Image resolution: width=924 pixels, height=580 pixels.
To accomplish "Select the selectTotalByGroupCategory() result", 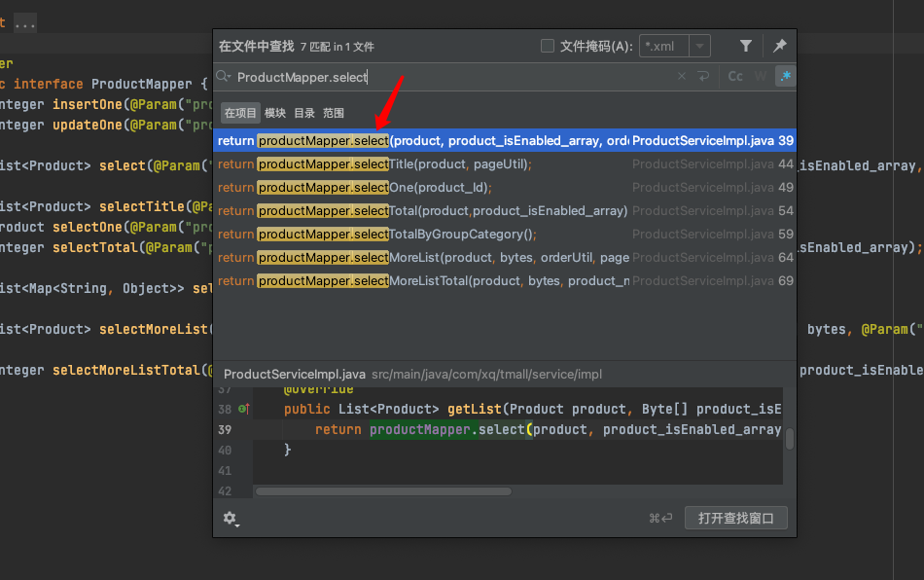I will coord(505,234).
